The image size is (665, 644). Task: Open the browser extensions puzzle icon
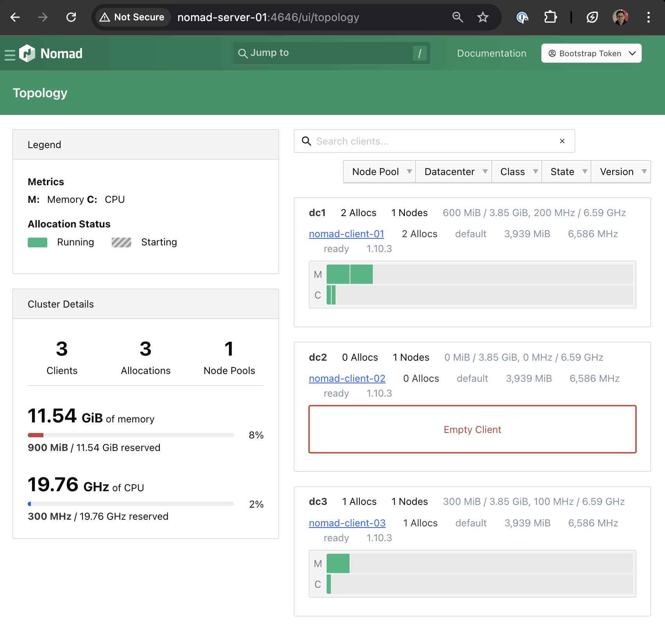[550, 17]
